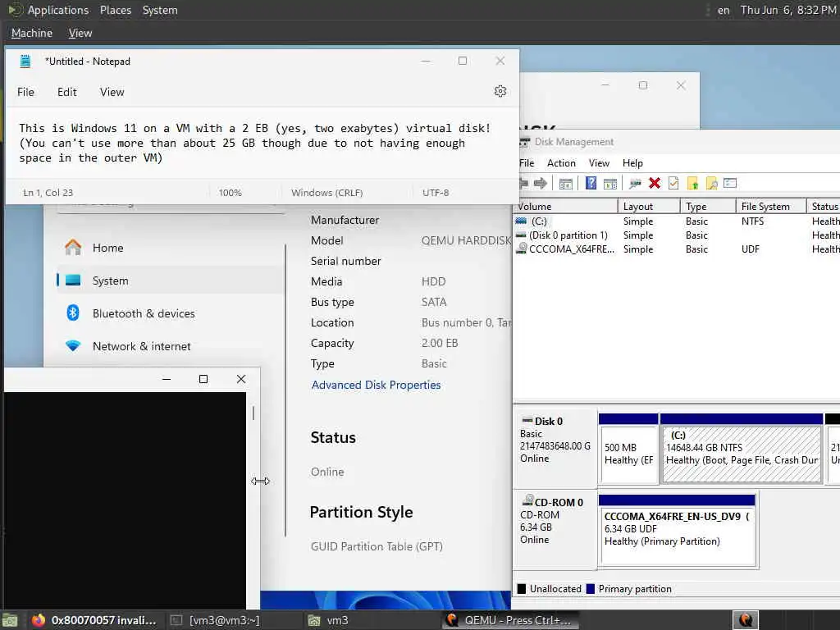
Task: Click the 100% zoom status entry in Notepad
Action: 231,192
